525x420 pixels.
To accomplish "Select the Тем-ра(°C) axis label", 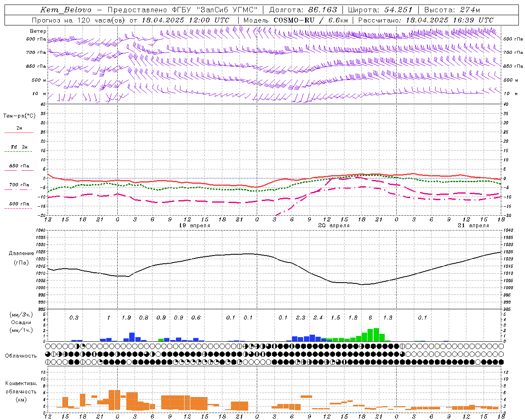I will (19, 116).
